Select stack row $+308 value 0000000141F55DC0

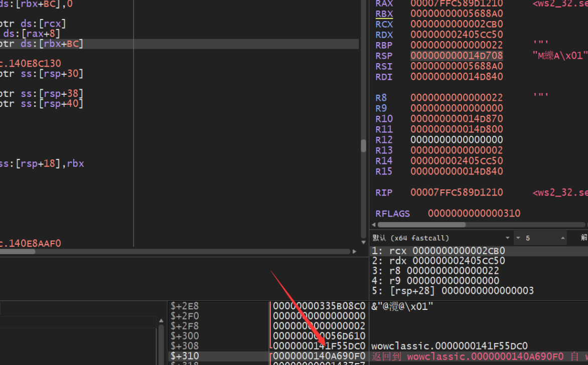click(x=319, y=346)
